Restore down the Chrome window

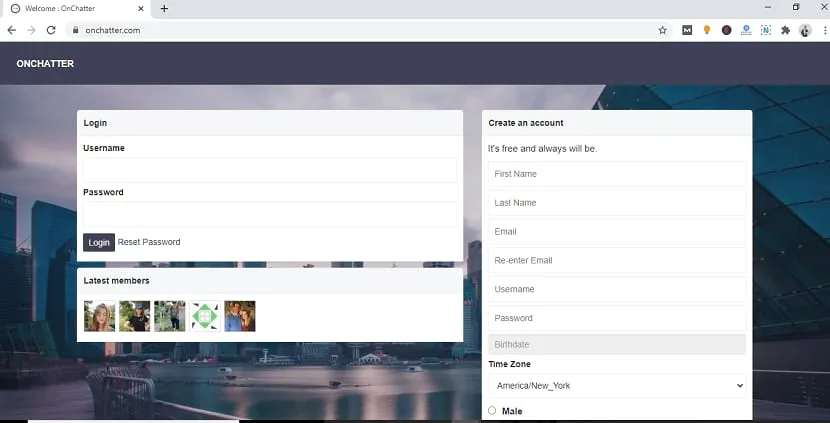796,7
